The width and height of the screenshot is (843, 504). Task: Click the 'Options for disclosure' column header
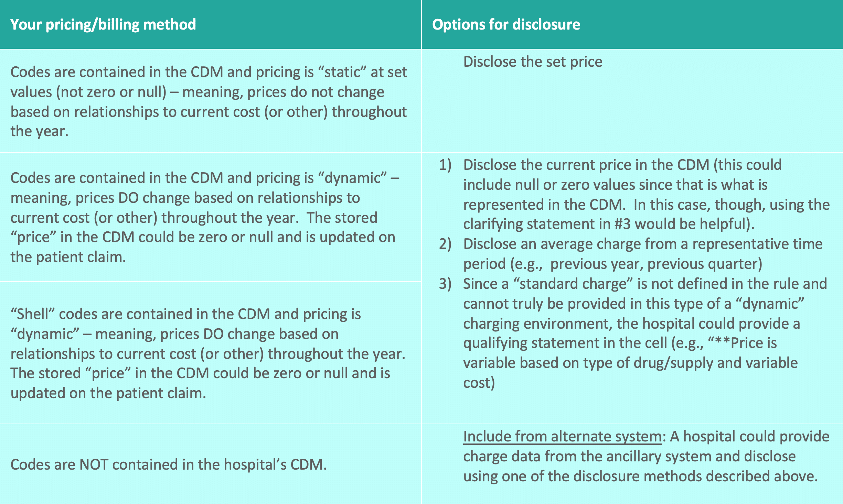point(506,25)
